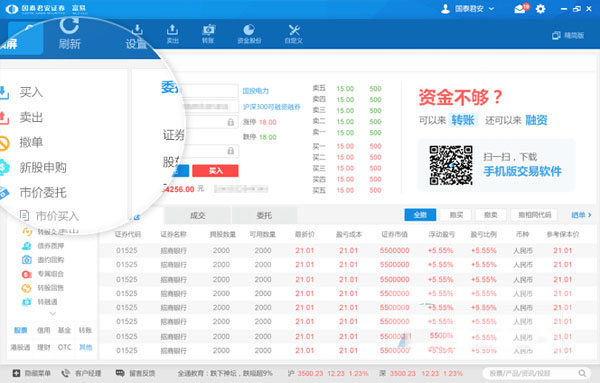Click the input field with lock icon near 涨停
600x383 pixels.
[211, 122]
